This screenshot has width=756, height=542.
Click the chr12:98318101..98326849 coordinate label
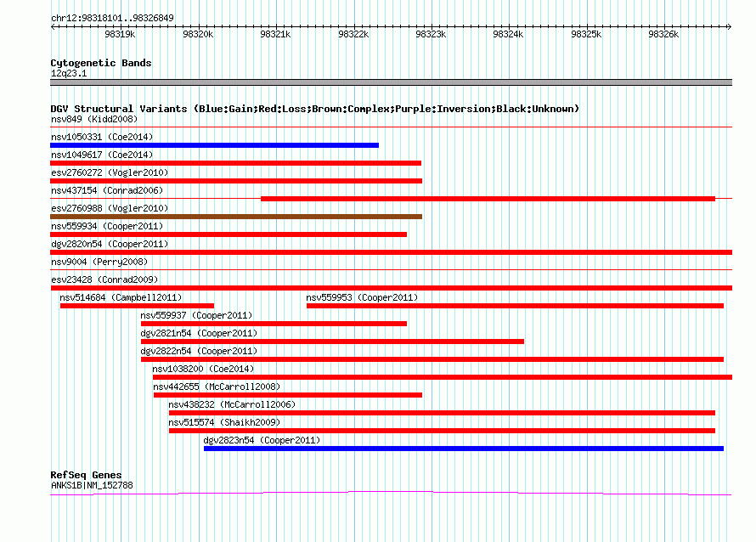click(x=112, y=18)
